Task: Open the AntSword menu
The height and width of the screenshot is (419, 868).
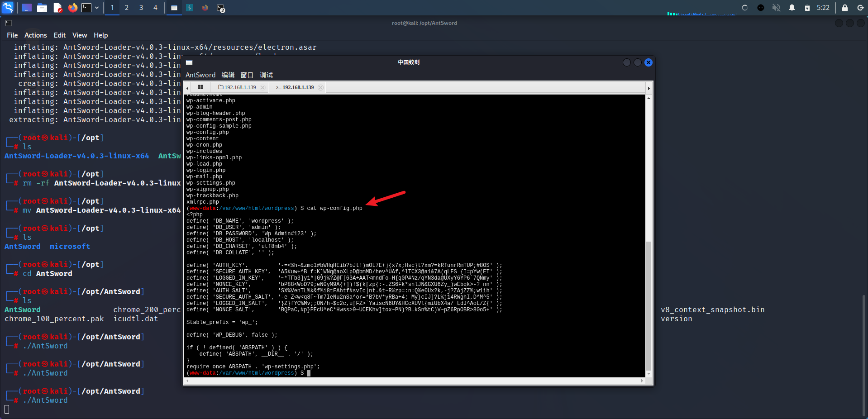Action: click(200, 75)
